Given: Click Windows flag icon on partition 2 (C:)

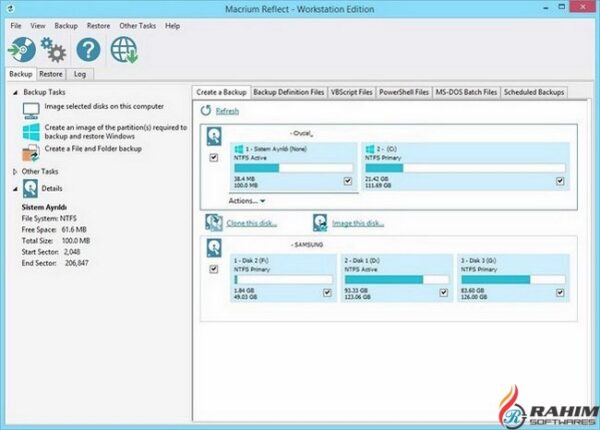Looking at the screenshot, I should [x=370, y=149].
